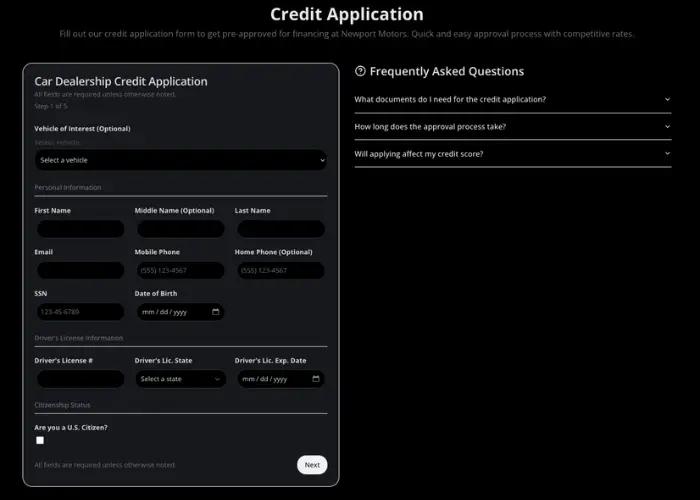This screenshot has height=500, width=700.
Task: Click the Date of Birth date field
Action: click(181, 312)
